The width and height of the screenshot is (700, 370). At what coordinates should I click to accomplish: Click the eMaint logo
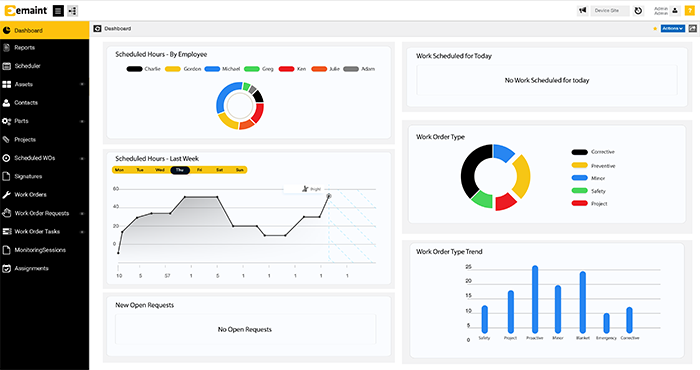click(26, 10)
